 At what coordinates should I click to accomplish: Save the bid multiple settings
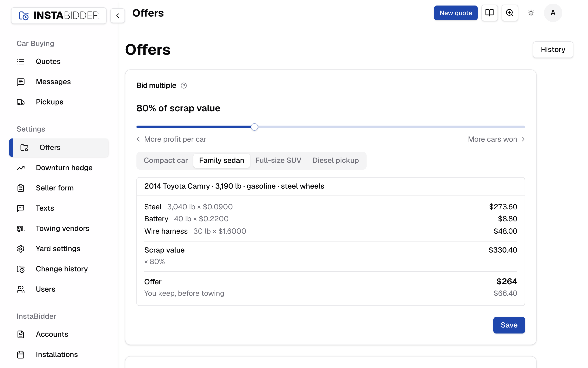tap(509, 325)
